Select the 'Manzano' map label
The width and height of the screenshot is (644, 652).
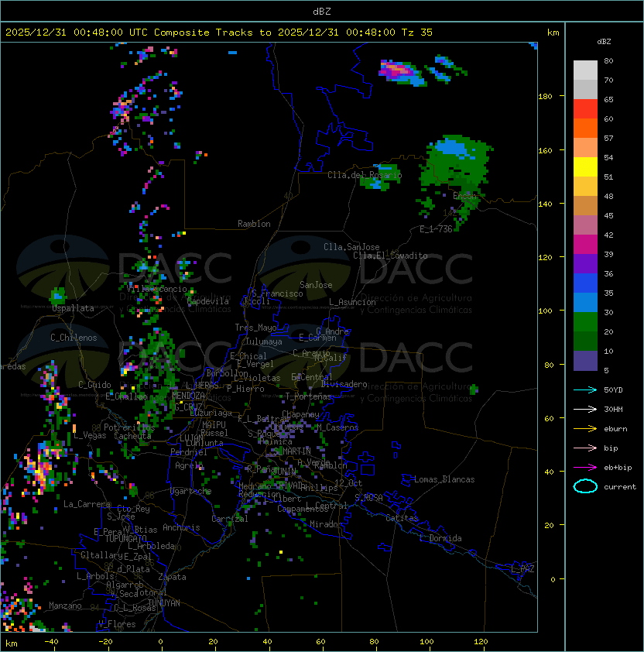click(65, 606)
